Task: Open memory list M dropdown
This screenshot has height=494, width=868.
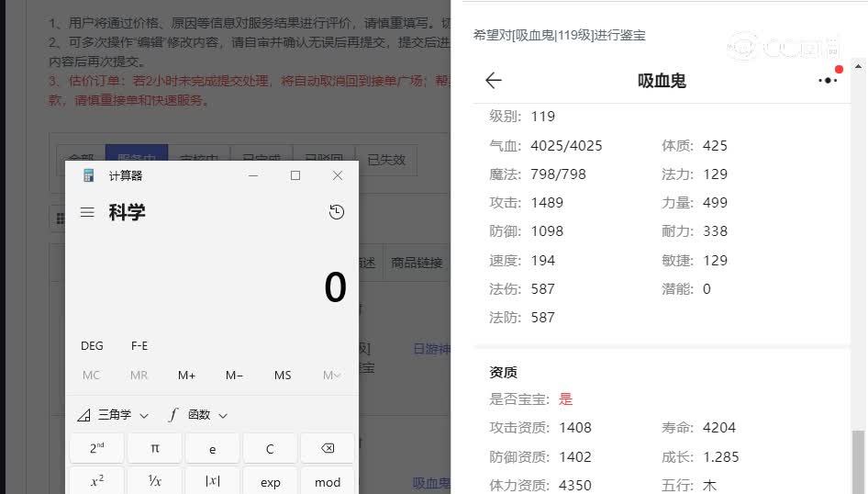Action: tap(330, 376)
